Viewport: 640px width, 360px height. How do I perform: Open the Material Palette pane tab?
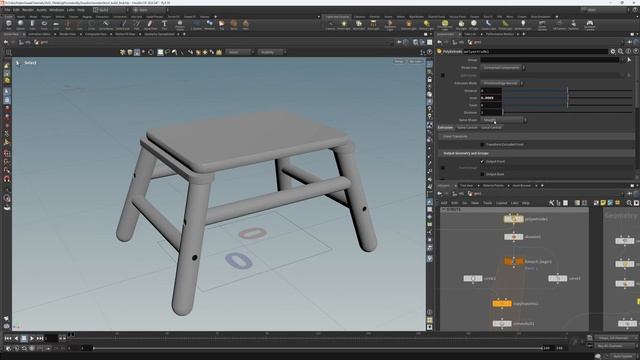493,186
